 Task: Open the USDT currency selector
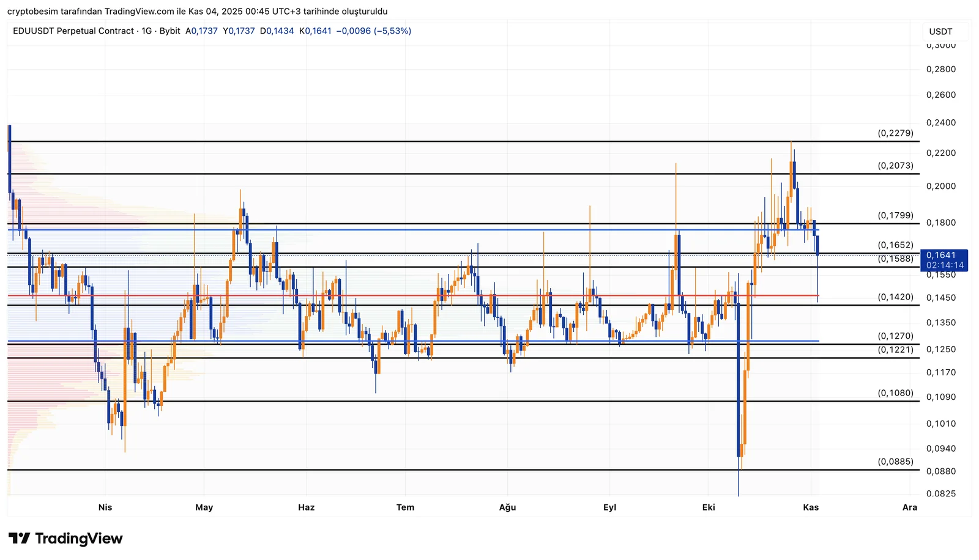[x=940, y=32]
